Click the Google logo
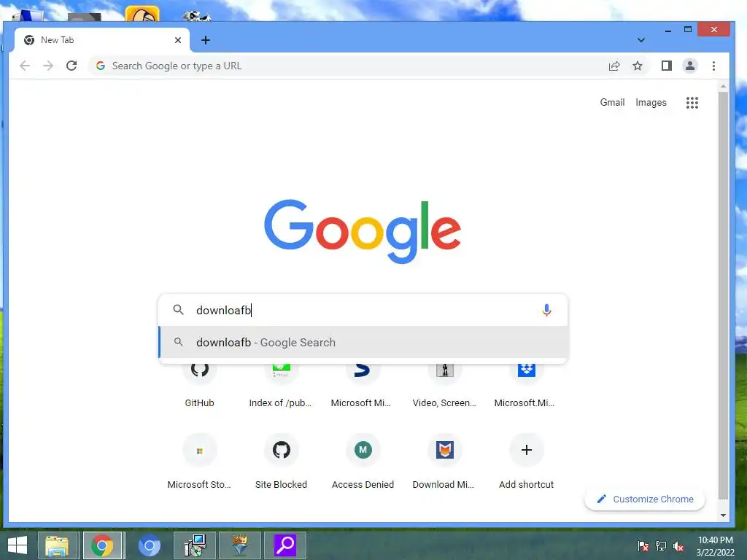Screen dimensions: 747x560 363,231
